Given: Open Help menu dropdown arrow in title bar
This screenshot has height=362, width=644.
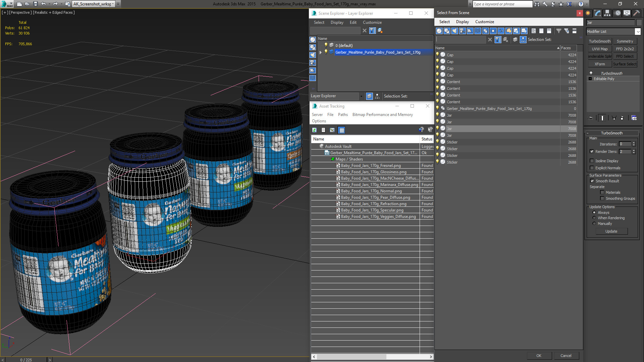Looking at the screenshot, I should (587, 4).
